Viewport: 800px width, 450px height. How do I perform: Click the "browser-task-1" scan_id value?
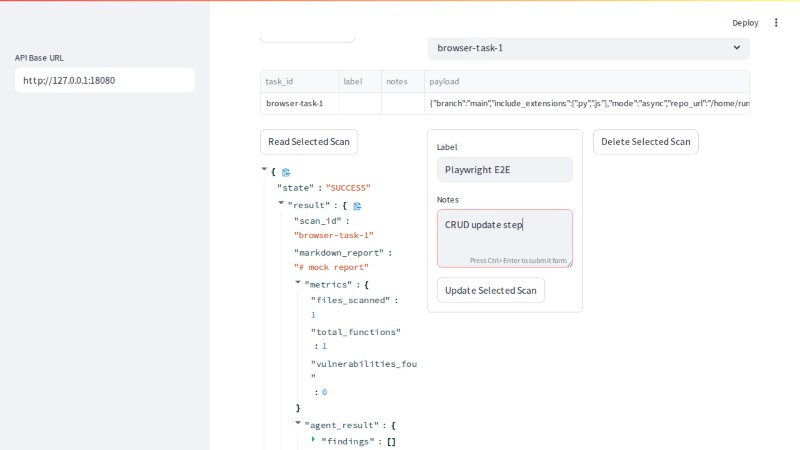point(334,235)
